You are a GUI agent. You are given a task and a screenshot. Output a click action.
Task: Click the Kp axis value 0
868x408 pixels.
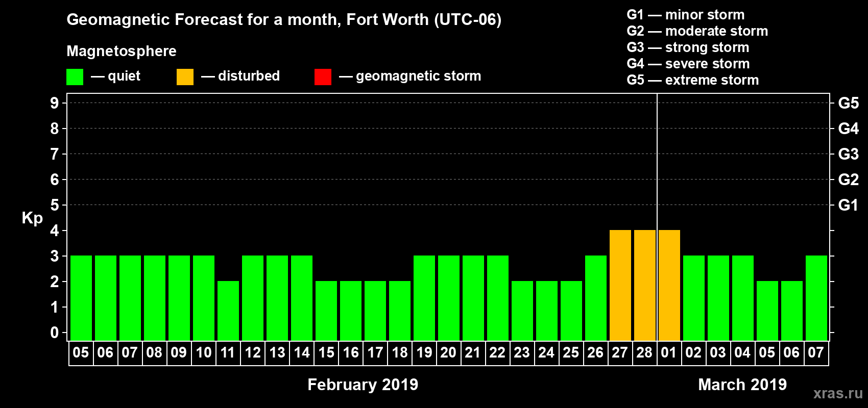[x=55, y=333]
